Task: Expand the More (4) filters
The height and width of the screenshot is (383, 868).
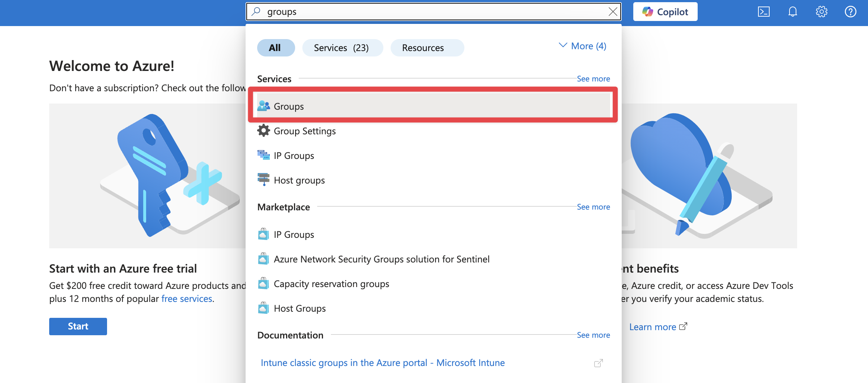Action: pos(582,46)
